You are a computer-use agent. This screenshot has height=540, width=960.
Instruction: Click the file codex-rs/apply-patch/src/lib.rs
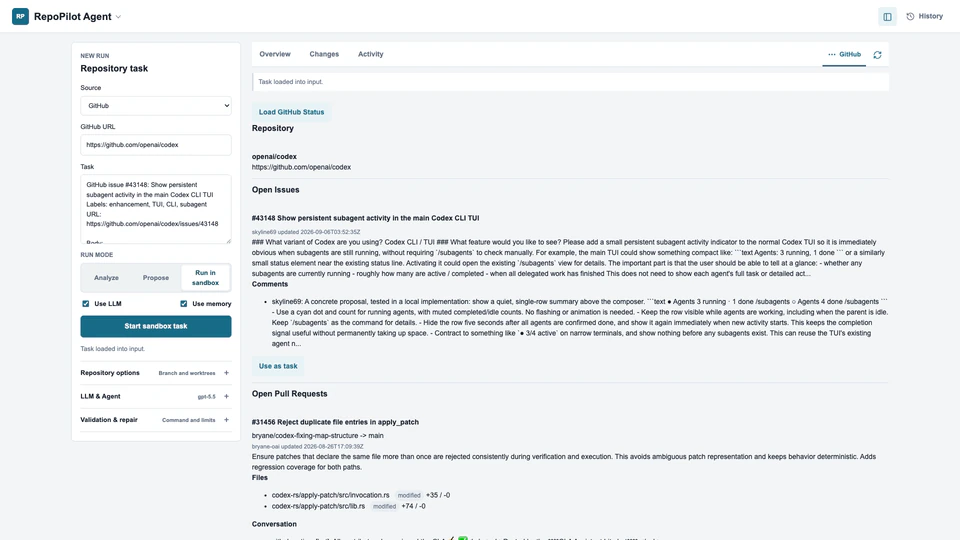pos(318,506)
